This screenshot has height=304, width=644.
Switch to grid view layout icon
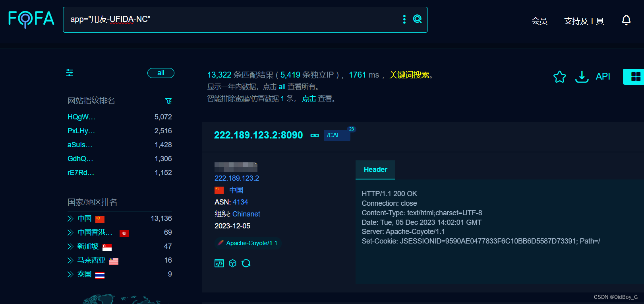tap(636, 76)
